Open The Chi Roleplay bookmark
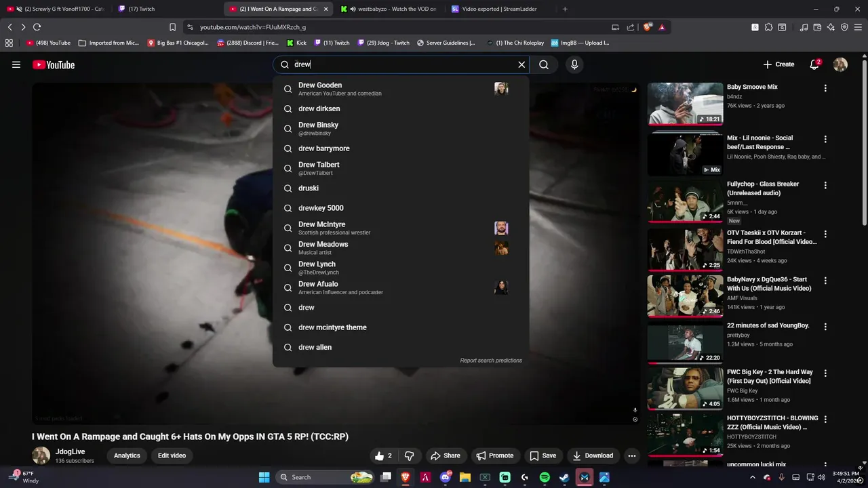 point(515,43)
